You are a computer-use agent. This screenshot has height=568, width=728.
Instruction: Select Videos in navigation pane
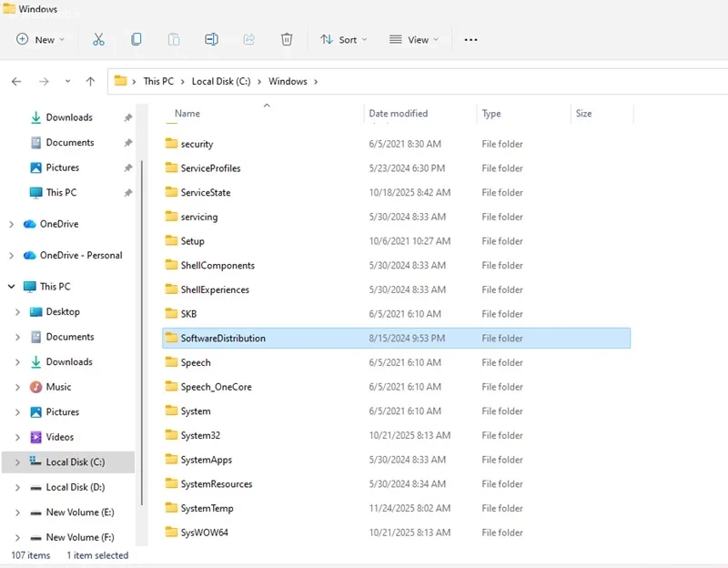tap(59, 437)
